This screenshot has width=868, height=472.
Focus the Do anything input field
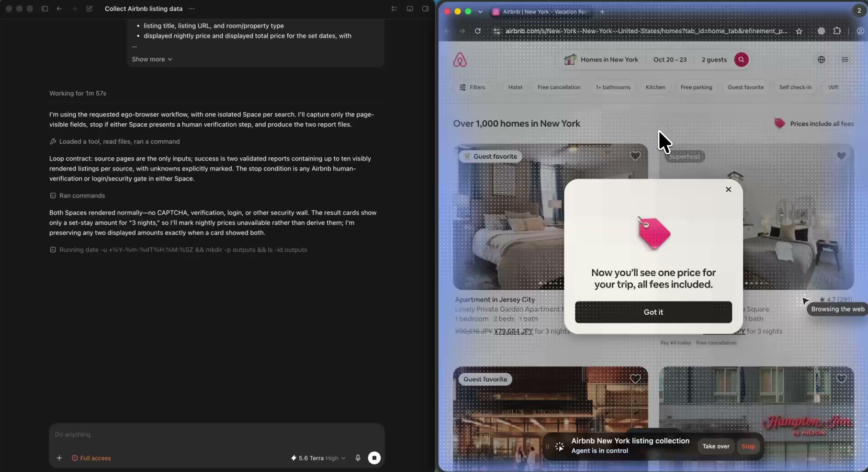coord(217,434)
